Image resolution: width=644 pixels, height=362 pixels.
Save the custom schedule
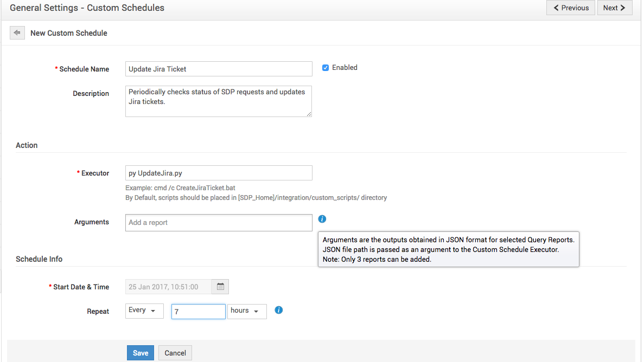[141, 353]
